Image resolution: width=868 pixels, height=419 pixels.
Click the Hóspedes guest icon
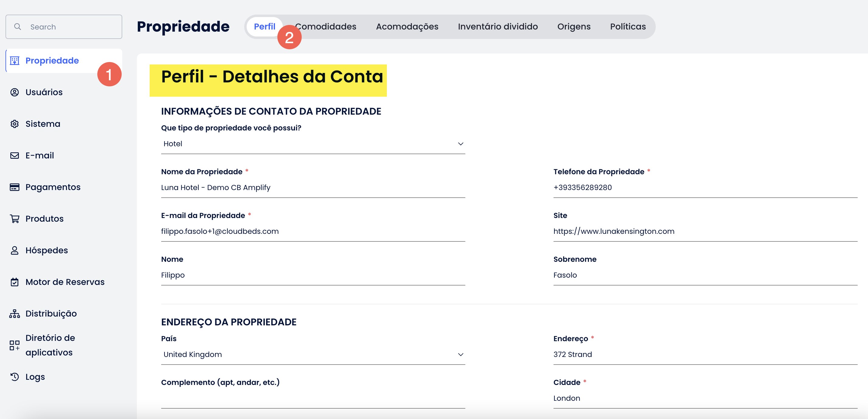(15, 251)
